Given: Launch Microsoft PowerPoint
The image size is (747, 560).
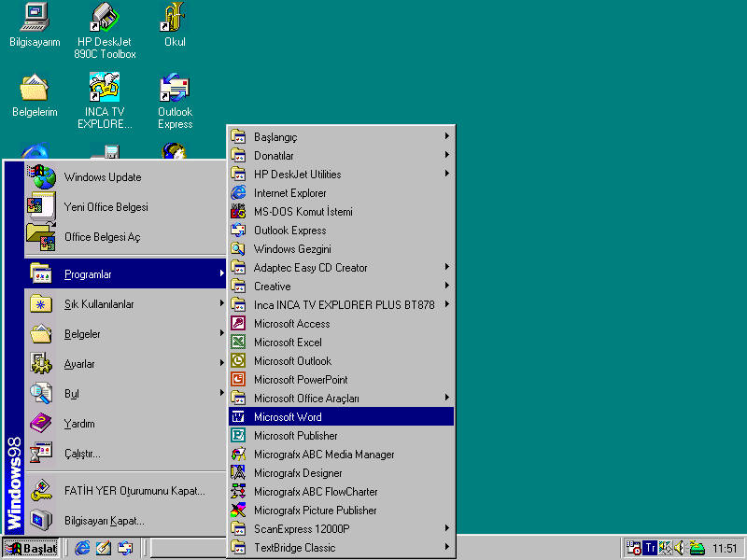Looking at the screenshot, I should pos(341,380).
